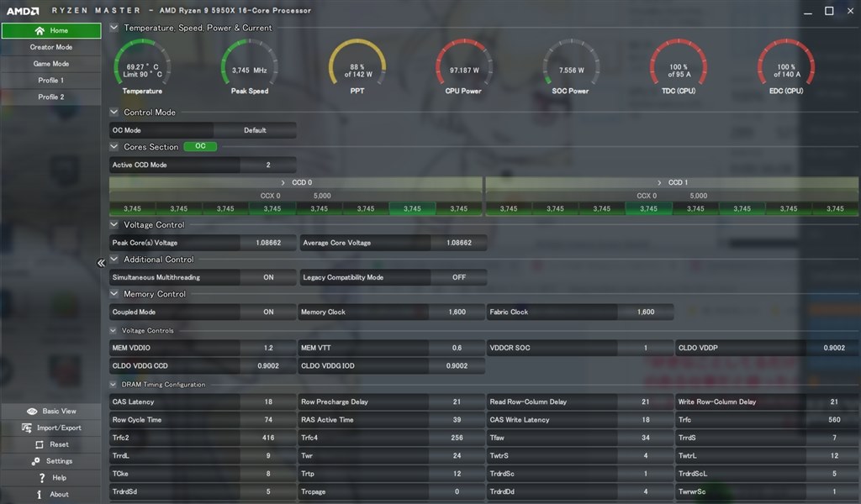Click the AMD logo in title bar
The width and height of the screenshot is (861, 504).
(x=23, y=10)
